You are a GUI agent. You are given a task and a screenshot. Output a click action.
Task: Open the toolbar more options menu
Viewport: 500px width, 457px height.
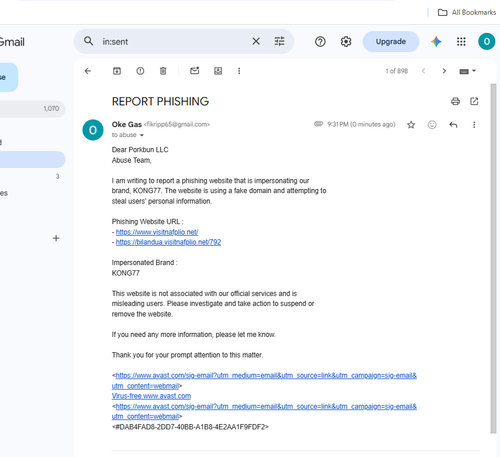tap(239, 71)
